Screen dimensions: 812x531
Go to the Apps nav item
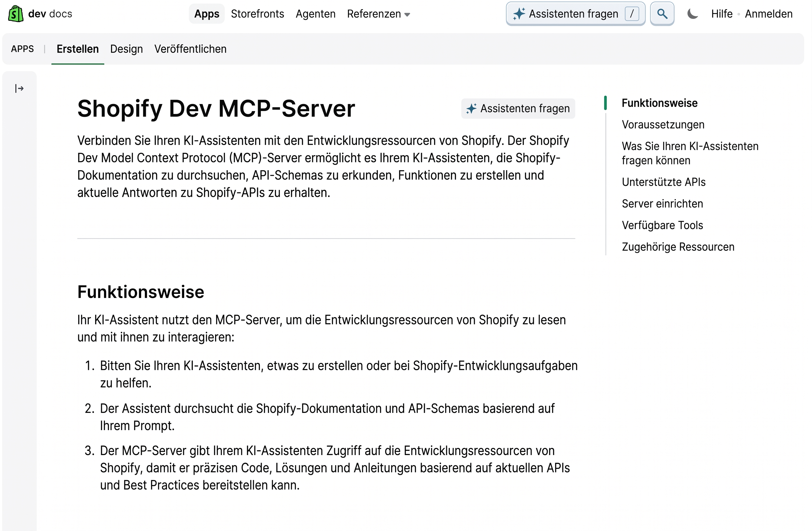coord(207,14)
